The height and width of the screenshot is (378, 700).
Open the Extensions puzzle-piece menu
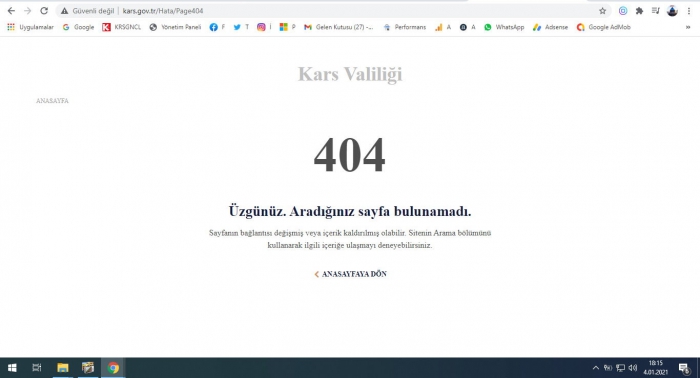[x=639, y=11]
